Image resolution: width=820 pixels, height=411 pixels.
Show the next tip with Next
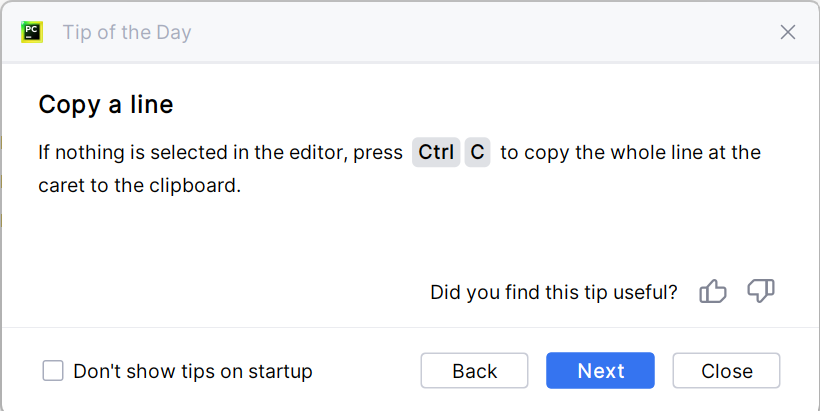point(600,371)
